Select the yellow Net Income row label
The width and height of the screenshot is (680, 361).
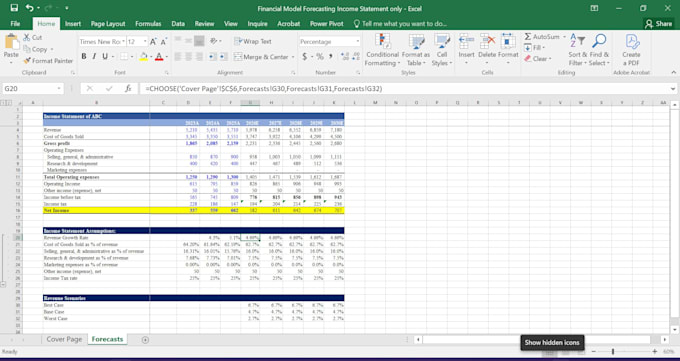(x=96, y=210)
